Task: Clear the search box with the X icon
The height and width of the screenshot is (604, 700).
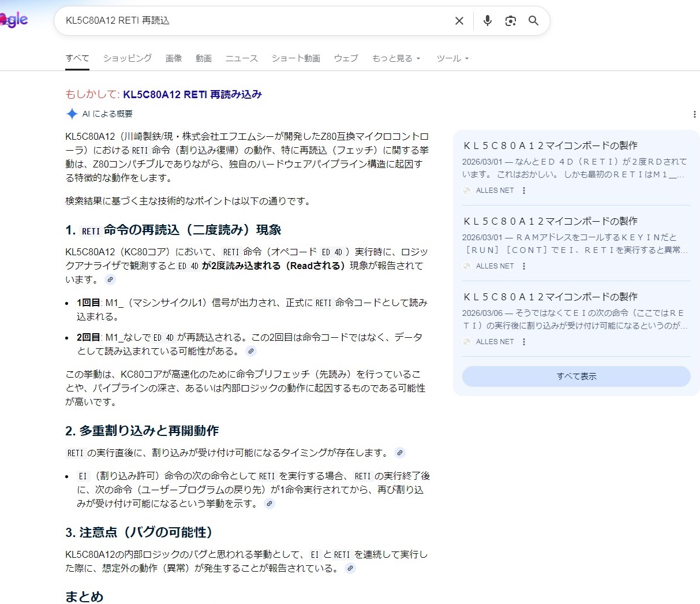Action: tap(459, 21)
